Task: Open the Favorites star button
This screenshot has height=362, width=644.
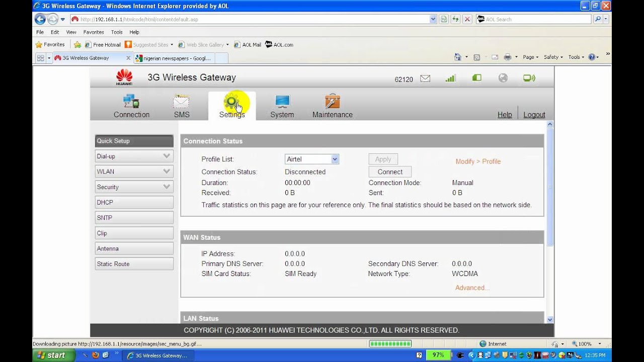Action: click(50, 44)
